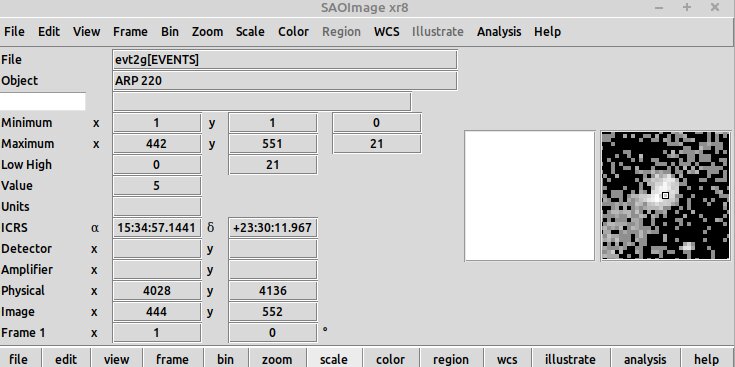Open the Bin menu
735x367 pixels.
point(170,32)
